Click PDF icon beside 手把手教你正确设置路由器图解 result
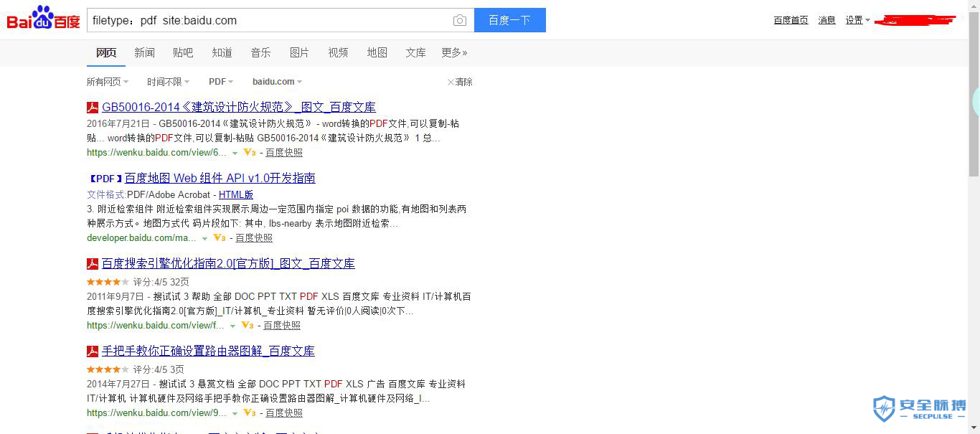 (x=93, y=352)
